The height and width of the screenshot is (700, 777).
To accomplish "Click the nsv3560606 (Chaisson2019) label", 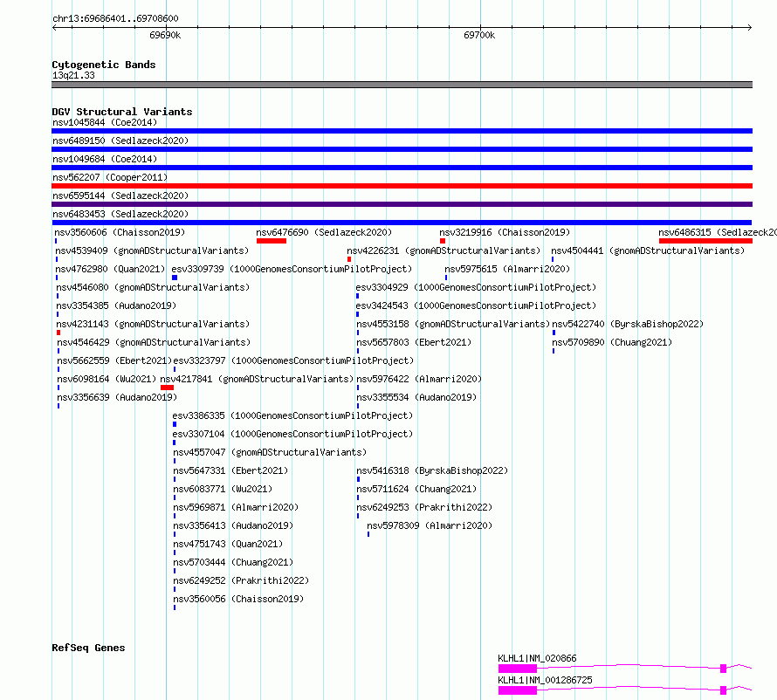I will click(120, 232).
